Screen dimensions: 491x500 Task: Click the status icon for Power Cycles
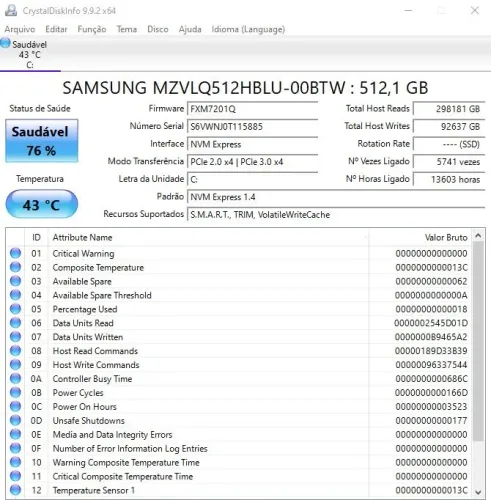click(x=15, y=393)
